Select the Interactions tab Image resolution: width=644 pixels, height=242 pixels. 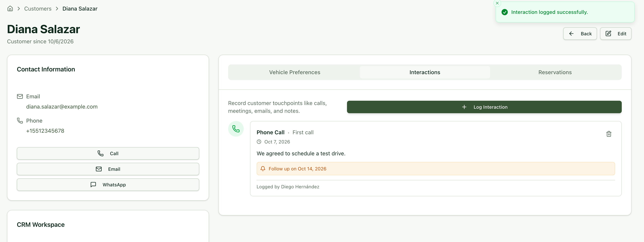click(x=424, y=72)
